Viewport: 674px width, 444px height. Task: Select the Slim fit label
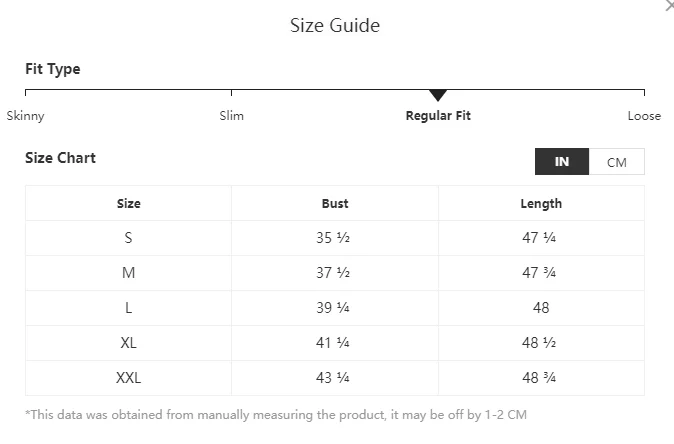pos(231,116)
